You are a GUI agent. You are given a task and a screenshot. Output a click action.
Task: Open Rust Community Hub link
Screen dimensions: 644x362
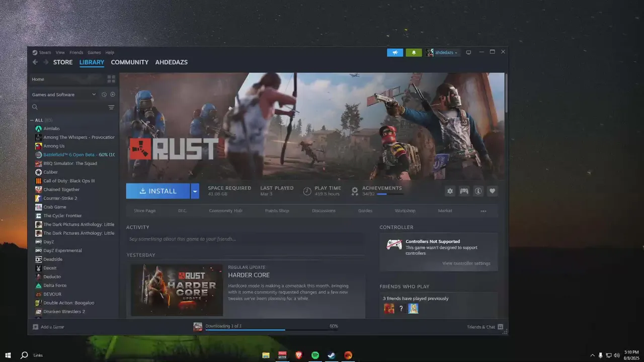point(225,211)
